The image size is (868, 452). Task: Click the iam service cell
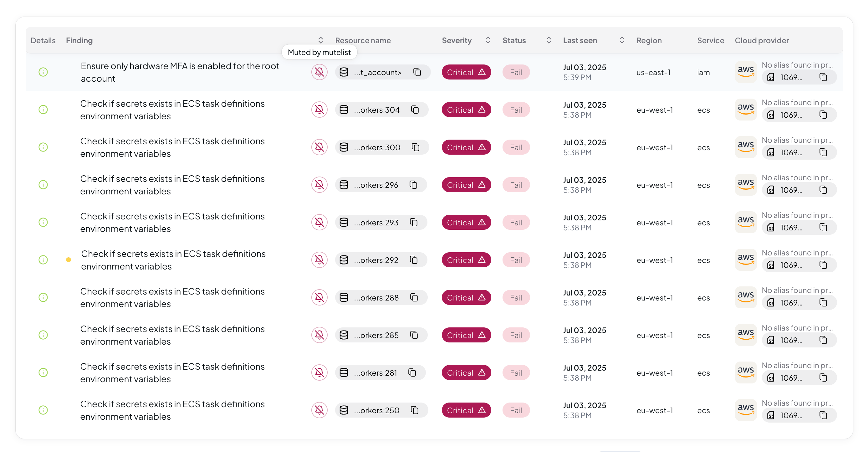[703, 72]
